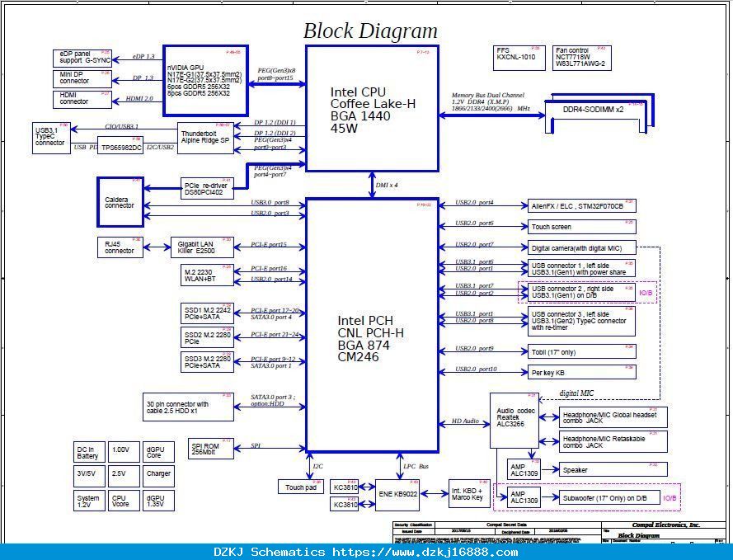The width and height of the screenshot is (733, 560).
Task: Click the 'Per key KB' box
Action: pos(581,372)
